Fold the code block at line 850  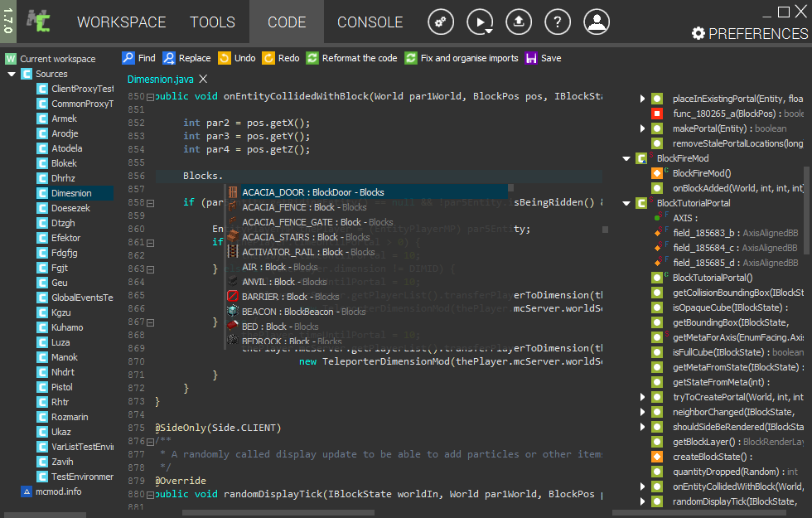click(150, 97)
